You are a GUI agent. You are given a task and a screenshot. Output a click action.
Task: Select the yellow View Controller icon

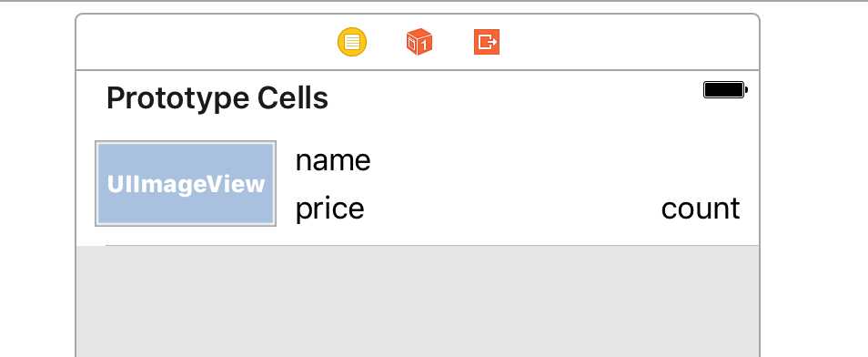click(352, 42)
